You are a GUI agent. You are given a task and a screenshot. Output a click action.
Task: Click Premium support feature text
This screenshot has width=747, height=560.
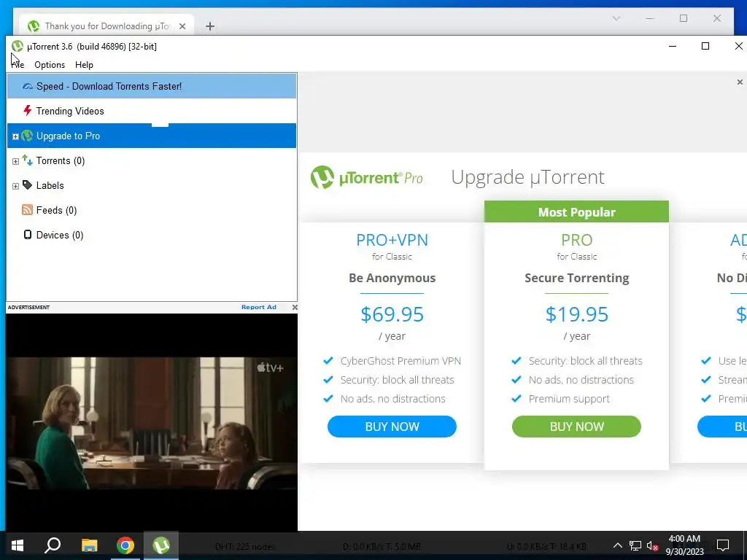[569, 399]
